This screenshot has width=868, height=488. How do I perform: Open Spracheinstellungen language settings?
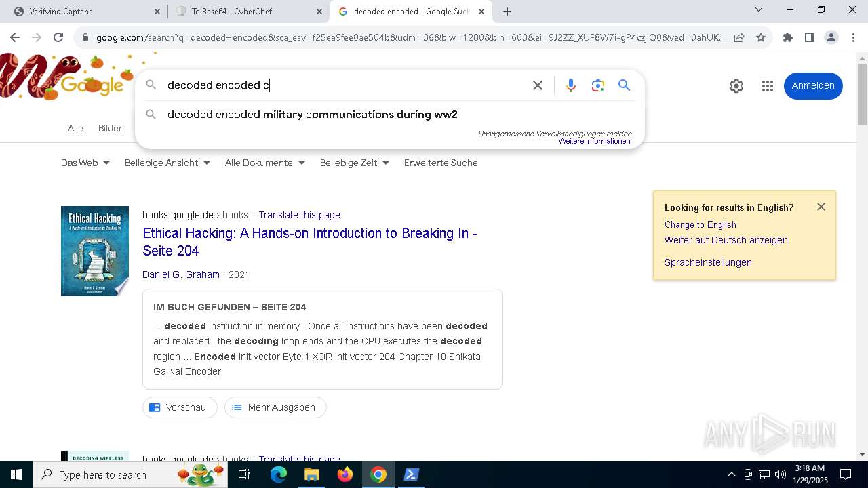pyautogui.click(x=708, y=262)
